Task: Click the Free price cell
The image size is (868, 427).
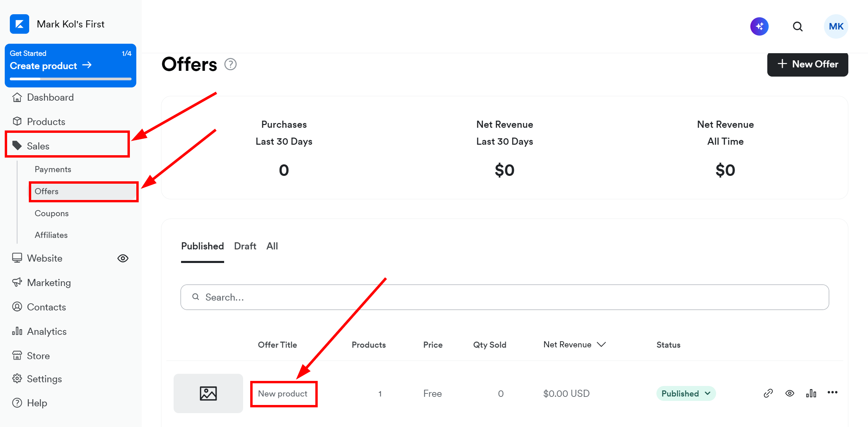Action: (432, 394)
